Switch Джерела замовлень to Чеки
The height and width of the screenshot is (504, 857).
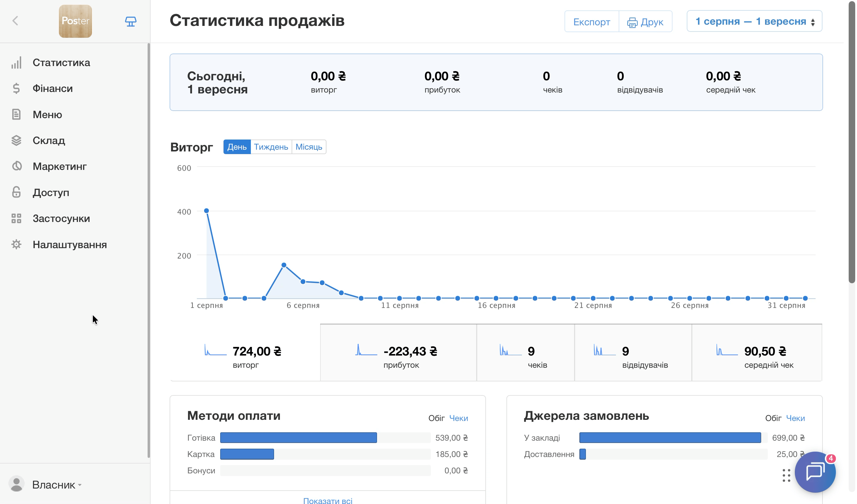795,418
